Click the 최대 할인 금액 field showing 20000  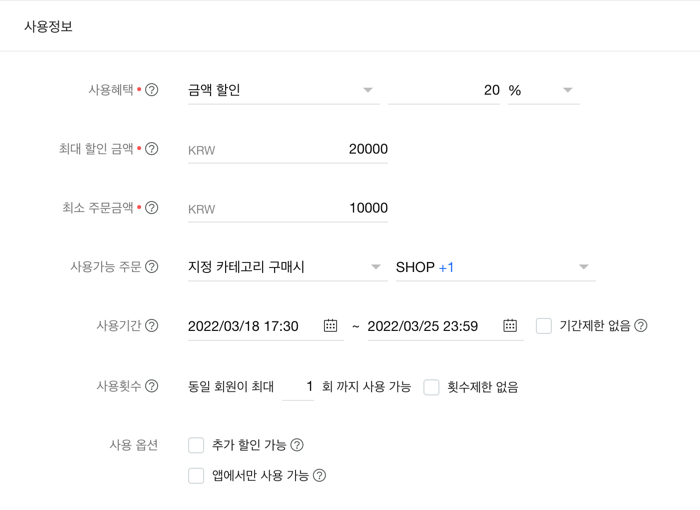[288, 150]
